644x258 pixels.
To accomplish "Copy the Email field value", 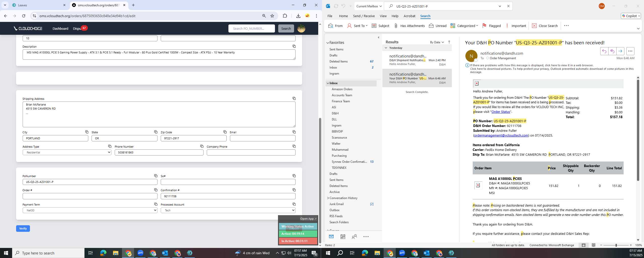I will click(x=294, y=132).
